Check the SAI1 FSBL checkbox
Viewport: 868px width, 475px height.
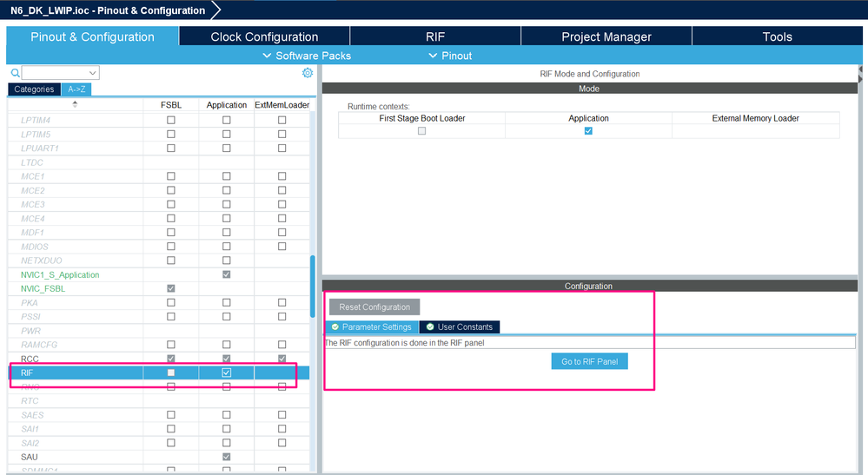click(171, 429)
